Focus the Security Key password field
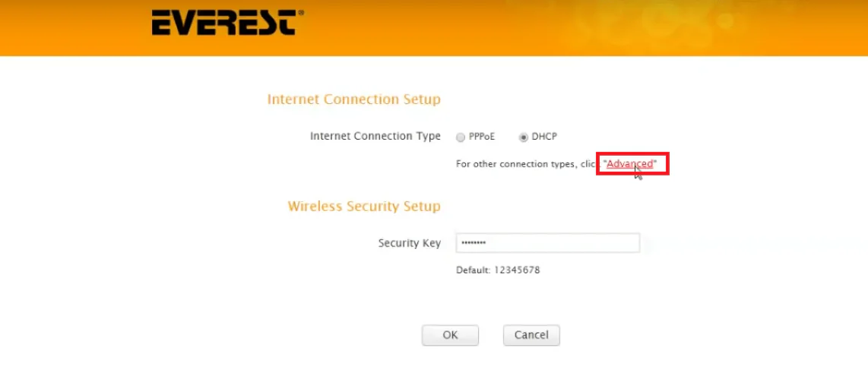Viewport: 868px width, 372px height. (547, 243)
